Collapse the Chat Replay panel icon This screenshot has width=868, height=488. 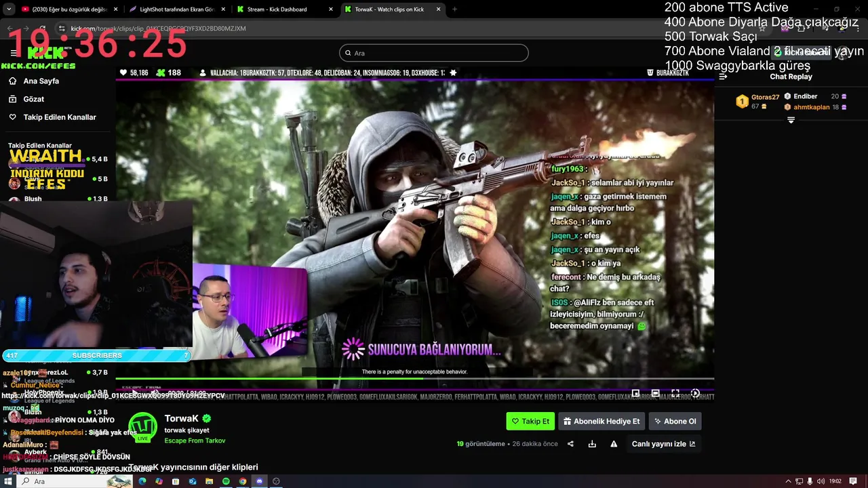pos(723,77)
